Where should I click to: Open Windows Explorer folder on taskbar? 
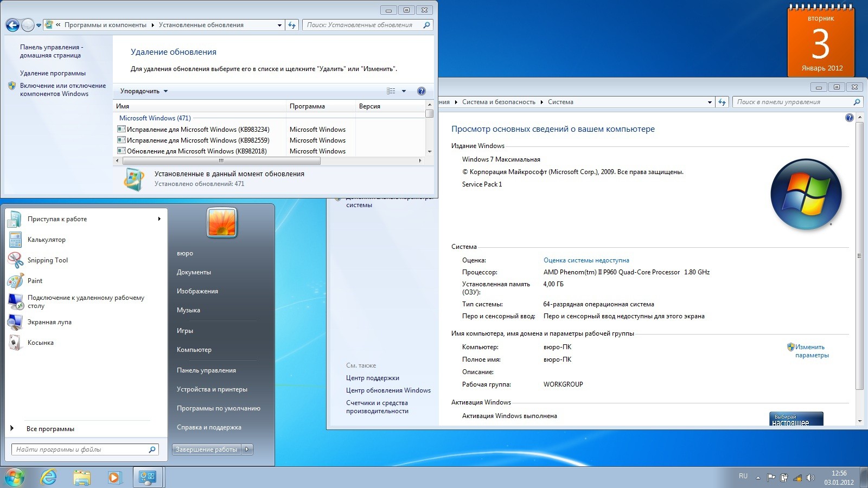coord(82,477)
